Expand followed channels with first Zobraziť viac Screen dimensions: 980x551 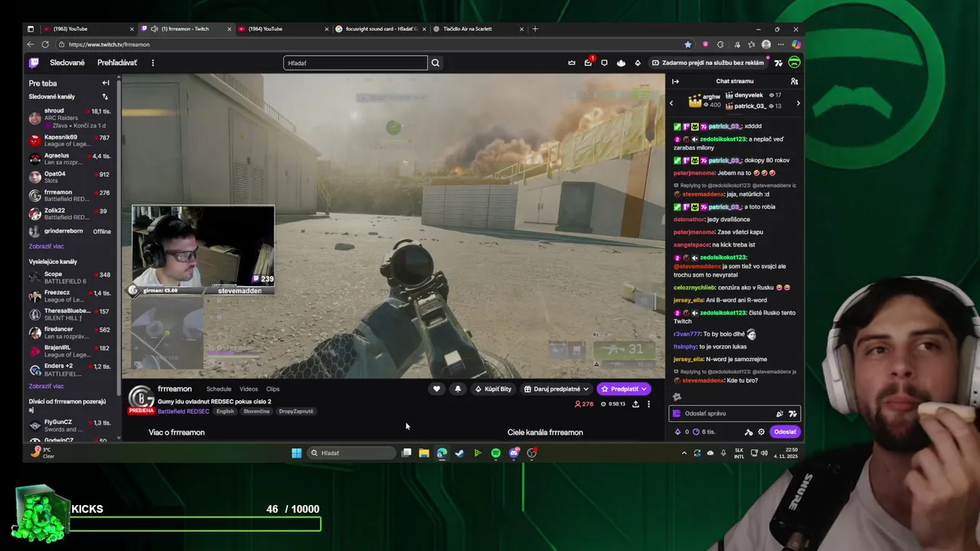(46, 246)
